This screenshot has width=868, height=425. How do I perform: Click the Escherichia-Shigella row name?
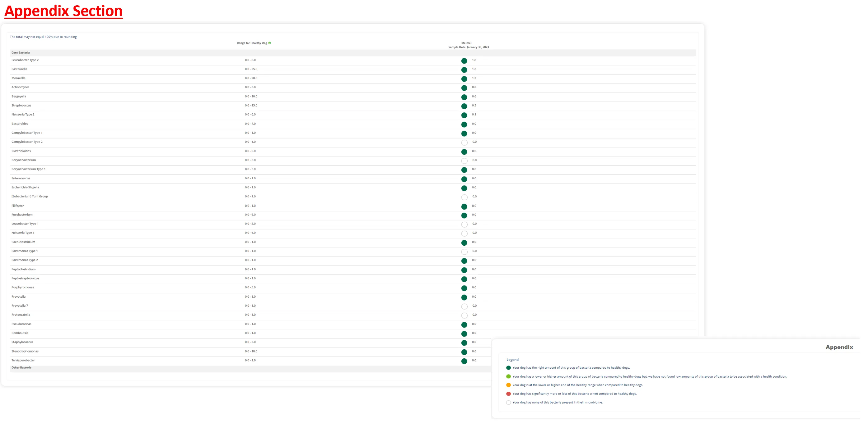25,187
